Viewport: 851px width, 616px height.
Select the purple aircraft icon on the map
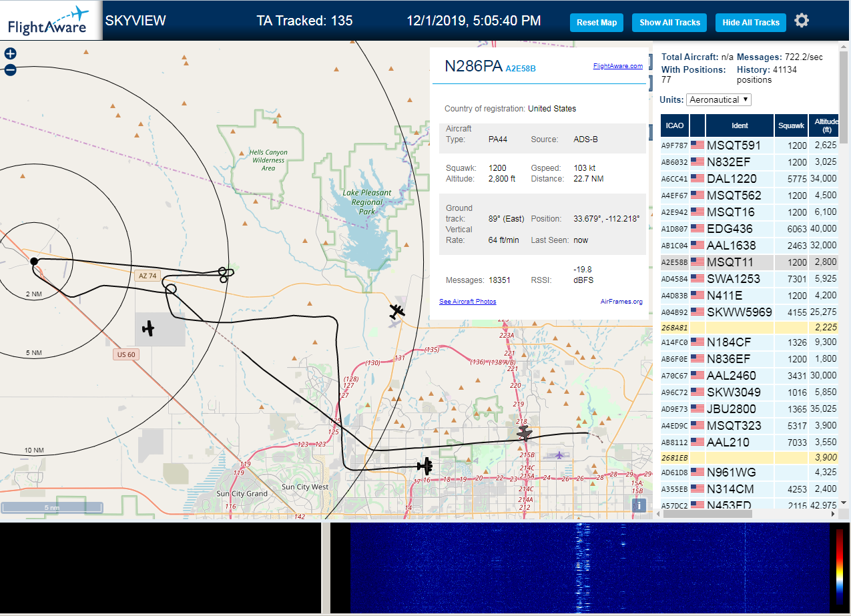(x=558, y=455)
